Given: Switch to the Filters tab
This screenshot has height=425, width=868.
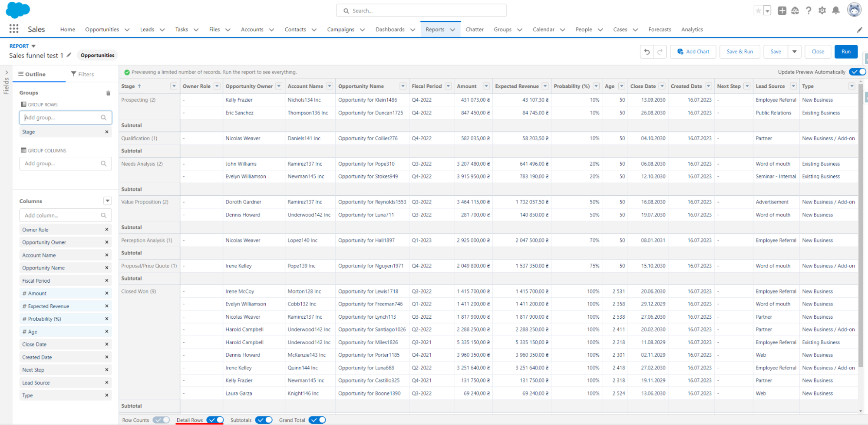Looking at the screenshot, I should 82,74.
